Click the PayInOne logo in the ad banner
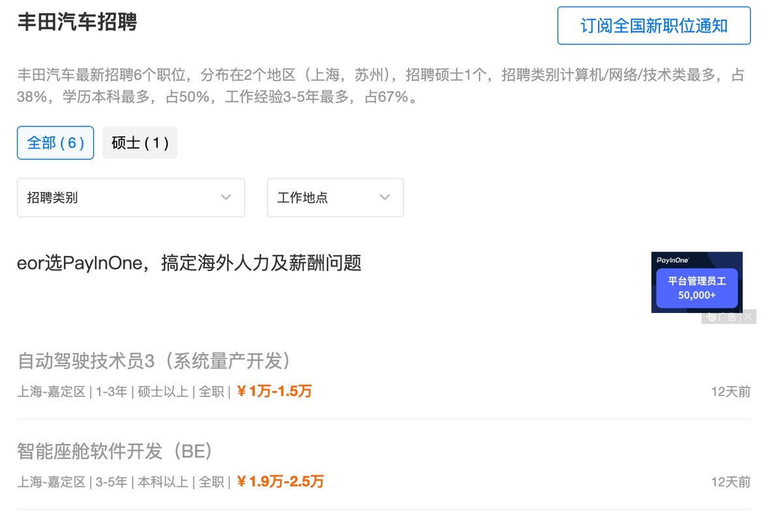The width and height of the screenshot is (766, 532). tap(673, 260)
